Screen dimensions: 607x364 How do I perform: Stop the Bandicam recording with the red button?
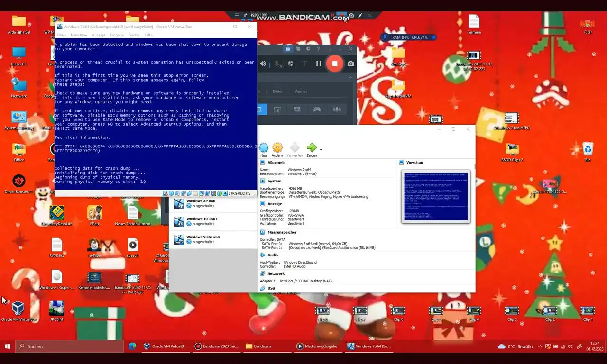(334, 64)
